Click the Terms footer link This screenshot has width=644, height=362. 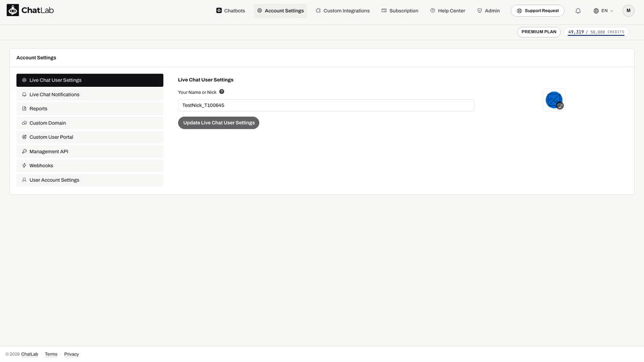51,354
